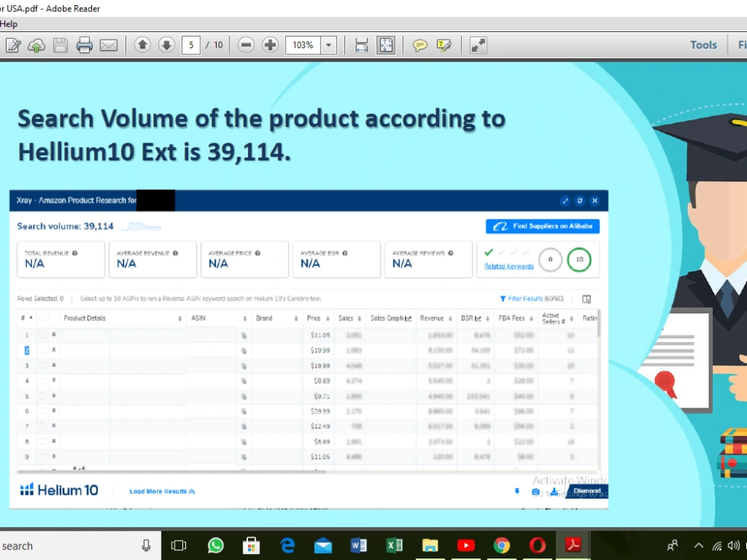Screen dimensions: 747x560
Task: Click the zoom percentage field 103%
Action: coord(303,46)
